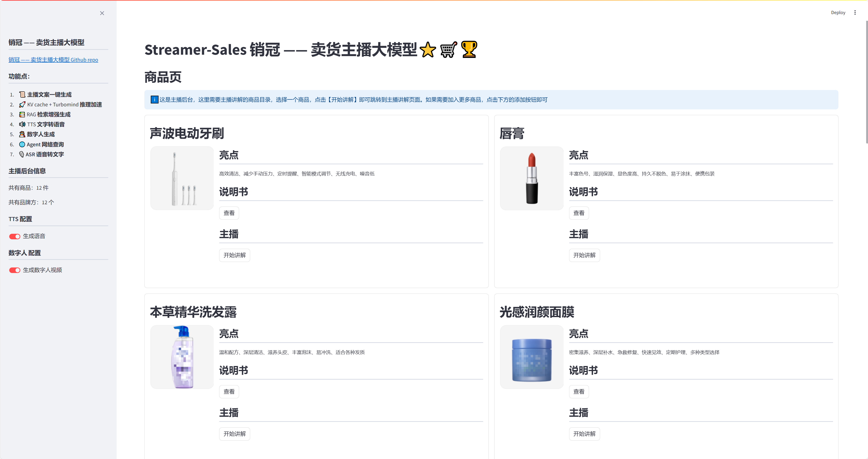Click the electric toothbrush product image
This screenshot has width=868, height=459.
(182, 178)
